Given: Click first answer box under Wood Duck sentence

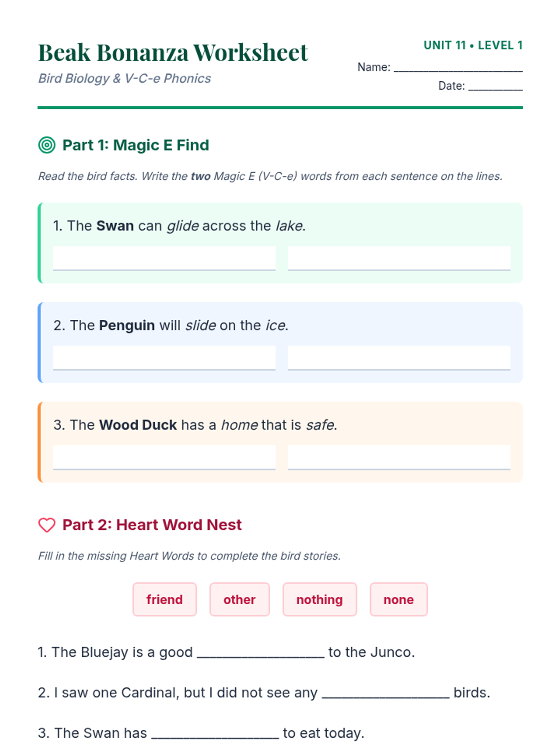Looking at the screenshot, I should click(x=164, y=457).
